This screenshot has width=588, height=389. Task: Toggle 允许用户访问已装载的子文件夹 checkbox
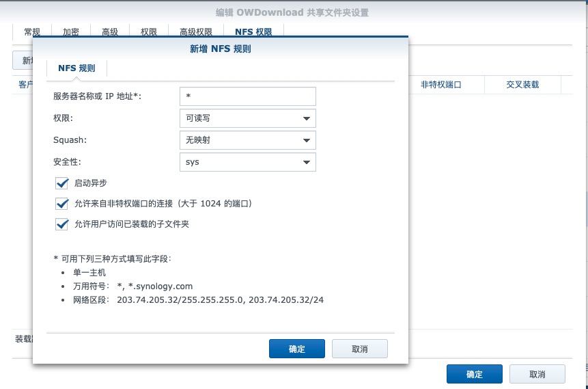(x=63, y=224)
